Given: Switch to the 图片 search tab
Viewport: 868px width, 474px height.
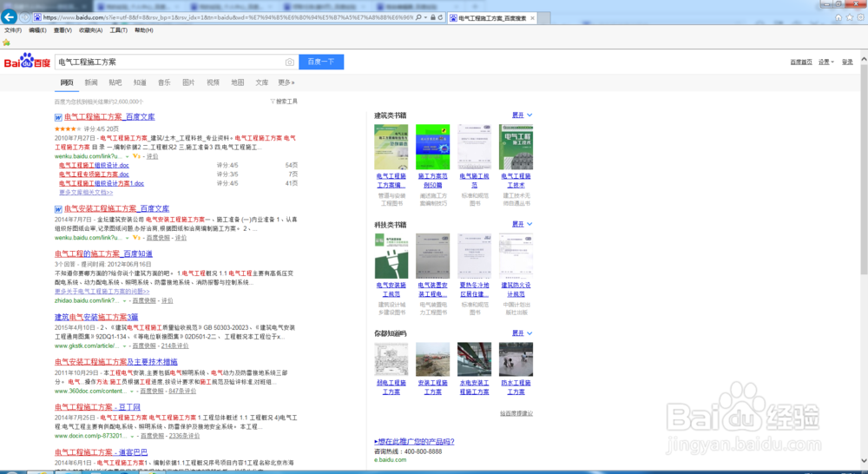Looking at the screenshot, I should (x=188, y=82).
